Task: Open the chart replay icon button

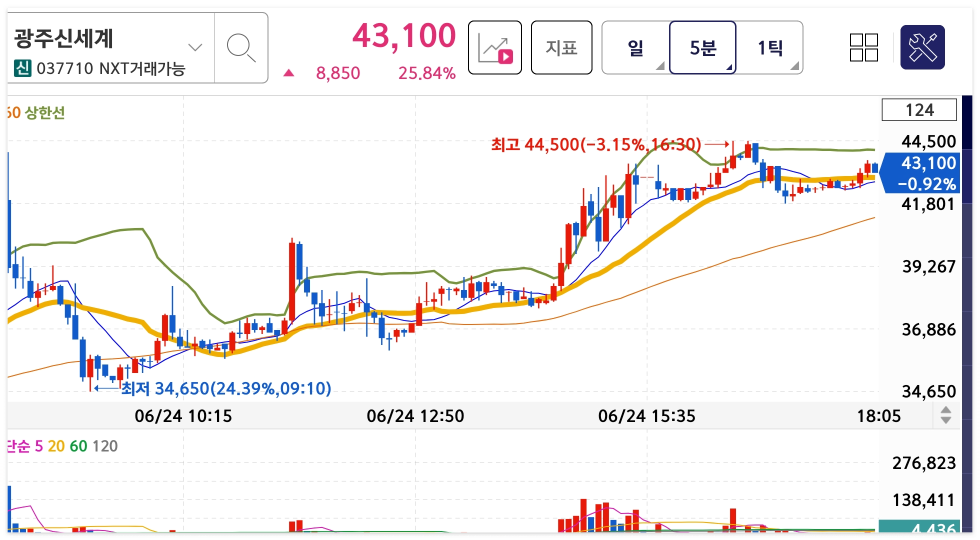Action: [495, 47]
